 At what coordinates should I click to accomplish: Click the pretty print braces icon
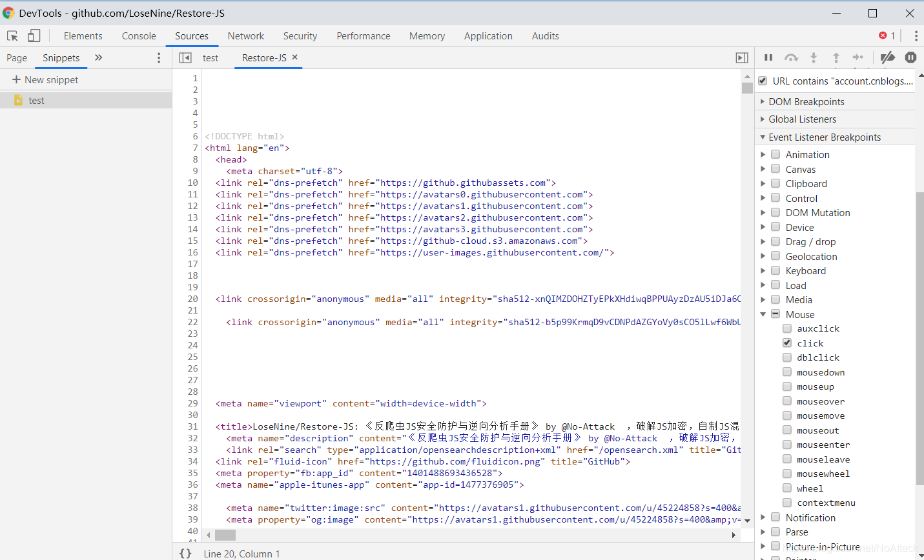click(x=185, y=553)
